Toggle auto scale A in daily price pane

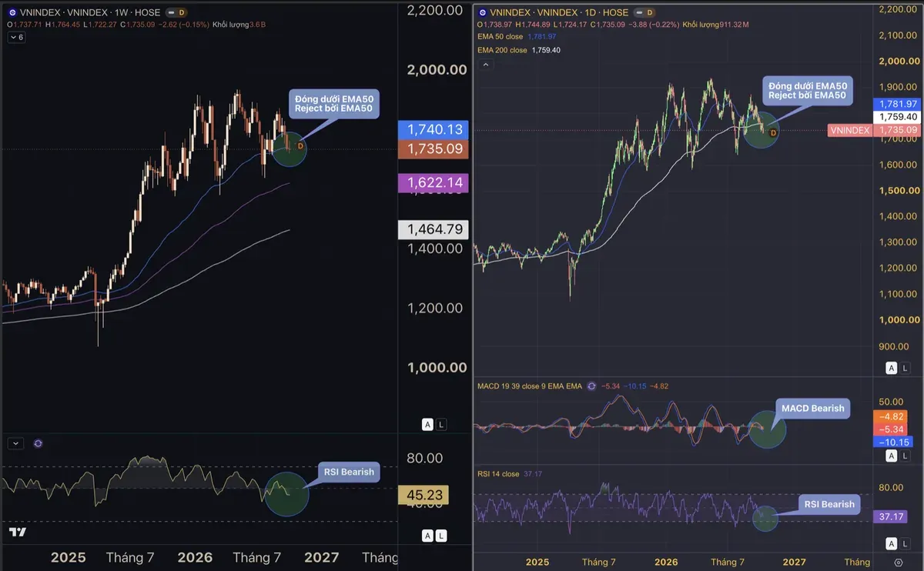(x=892, y=368)
